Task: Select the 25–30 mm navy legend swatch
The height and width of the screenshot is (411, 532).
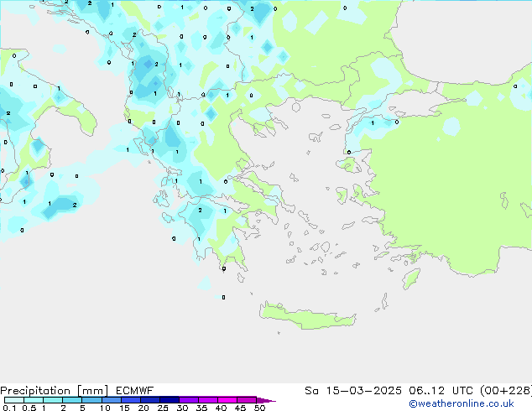Action: tap(170, 400)
